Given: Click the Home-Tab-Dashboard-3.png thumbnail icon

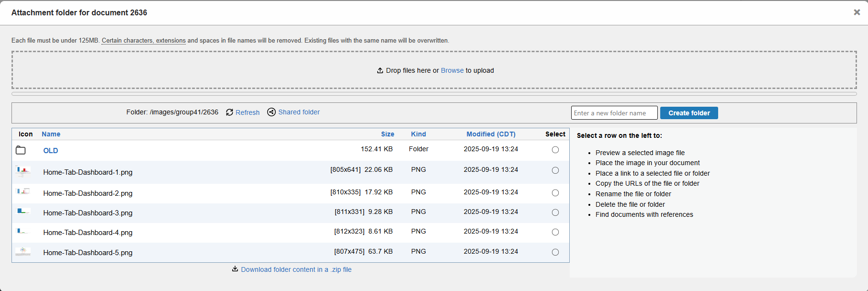Looking at the screenshot, I should click(23, 211).
